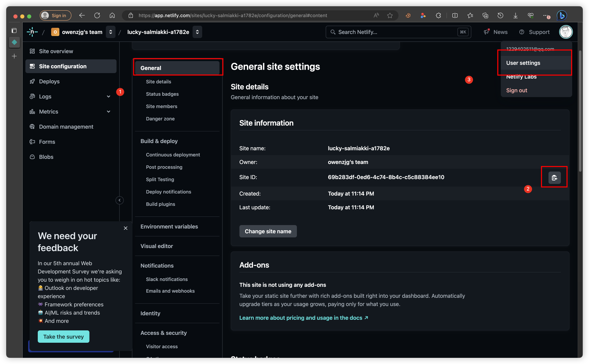Click the Netlify logo icon
The width and height of the screenshot is (589, 364).
tap(32, 32)
